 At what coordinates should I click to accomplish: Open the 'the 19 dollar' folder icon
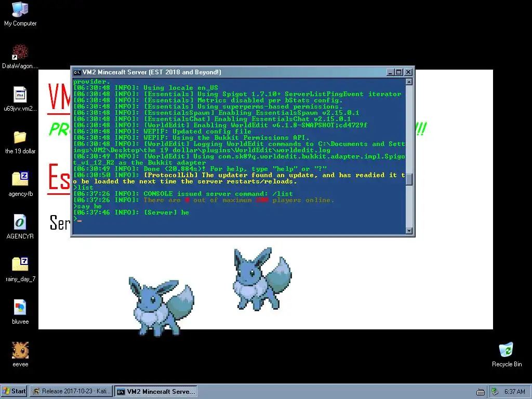(20, 142)
